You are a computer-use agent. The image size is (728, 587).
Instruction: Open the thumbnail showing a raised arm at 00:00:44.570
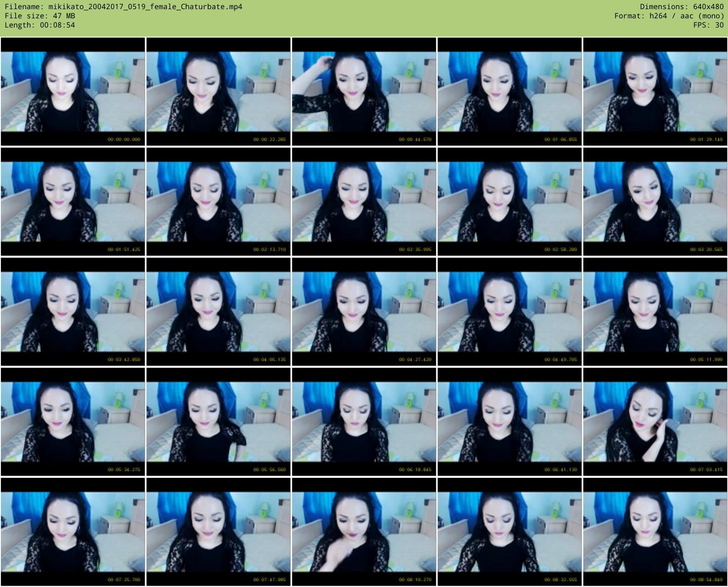coord(364,92)
